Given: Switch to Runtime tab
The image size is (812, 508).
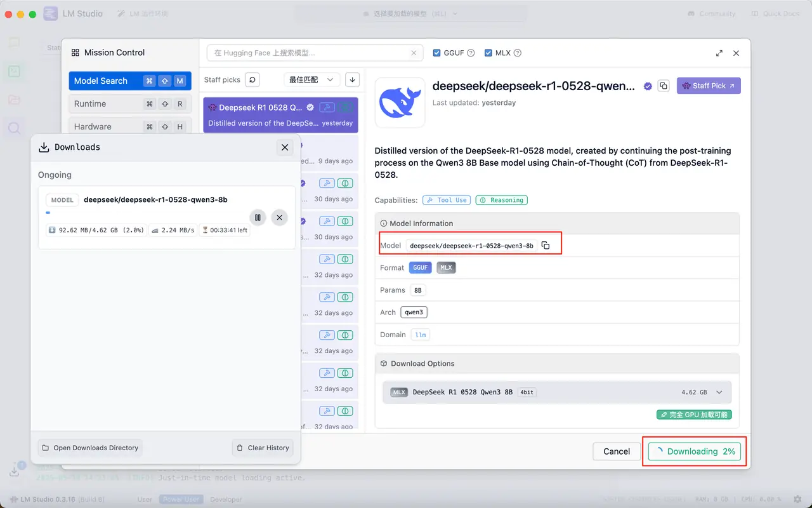Looking at the screenshot, I should (x=130, y=104).
